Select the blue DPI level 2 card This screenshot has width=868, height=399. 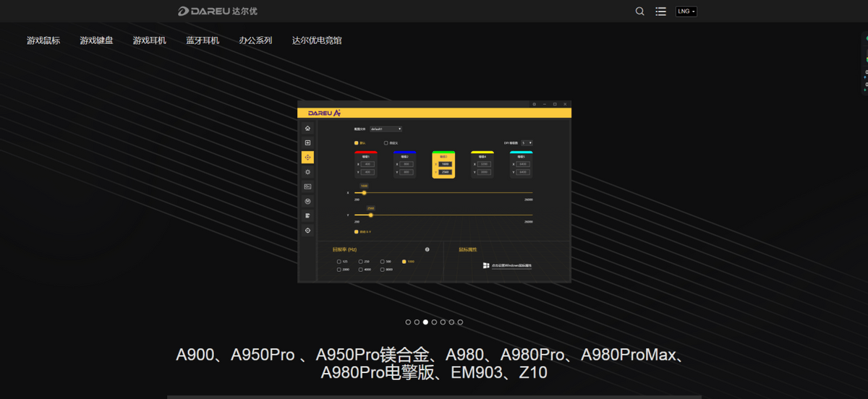click(405, 165)
